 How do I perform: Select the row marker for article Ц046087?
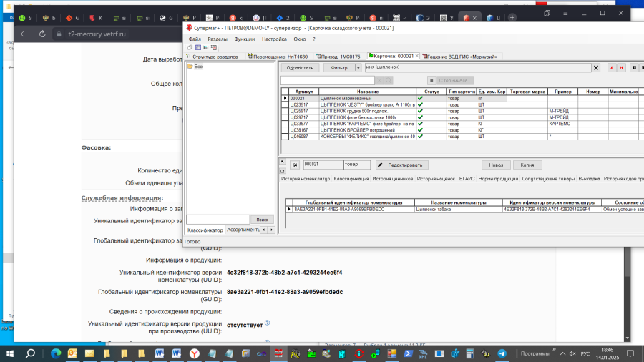pos(285,136)
